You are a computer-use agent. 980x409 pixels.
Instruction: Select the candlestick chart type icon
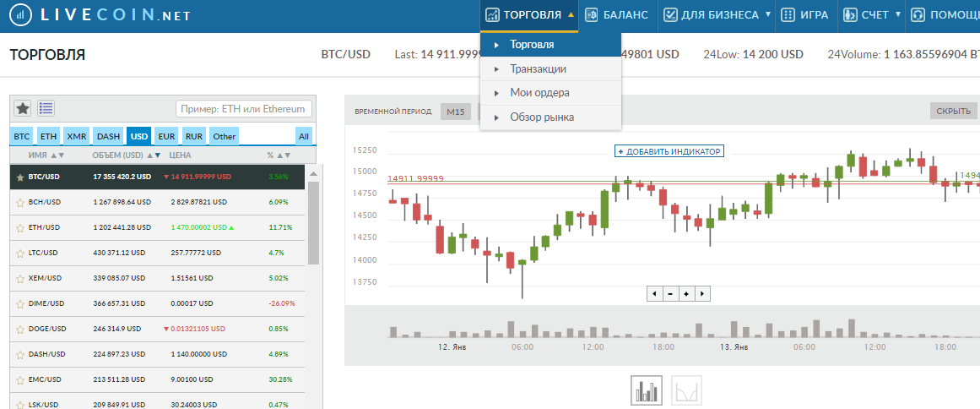(x=647, y=391)
